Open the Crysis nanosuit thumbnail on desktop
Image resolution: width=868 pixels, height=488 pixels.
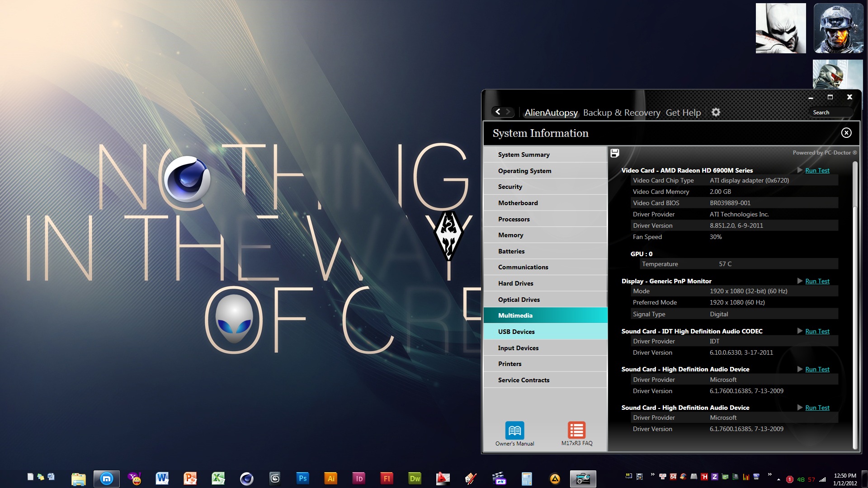point(838,74)
